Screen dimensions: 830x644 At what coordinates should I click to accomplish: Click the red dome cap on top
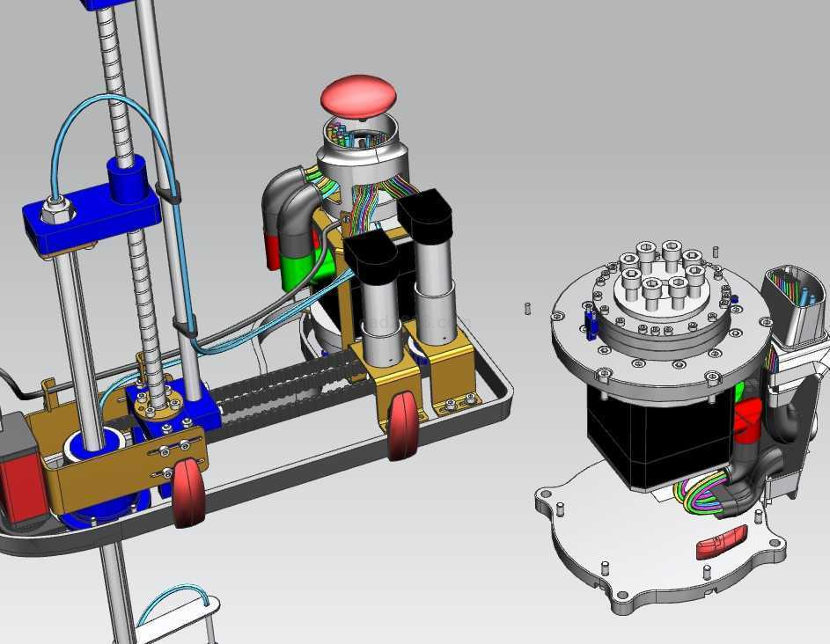point(360,95)
